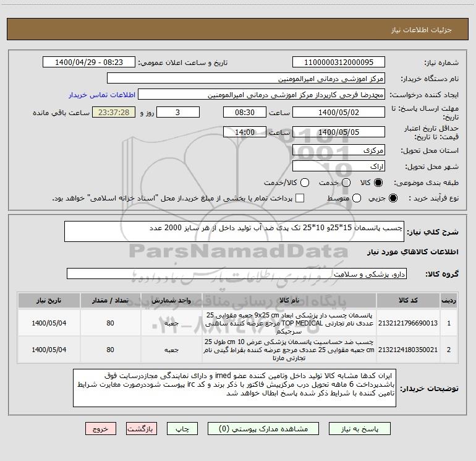Click row 2 need date 1400/05/04
The height and width of the screenshot is (461, 476).
[x=49, y=350]
